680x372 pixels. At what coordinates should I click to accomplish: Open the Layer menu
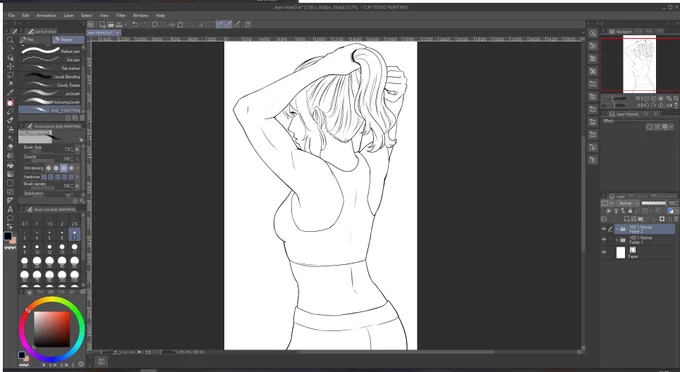point(69,15)
